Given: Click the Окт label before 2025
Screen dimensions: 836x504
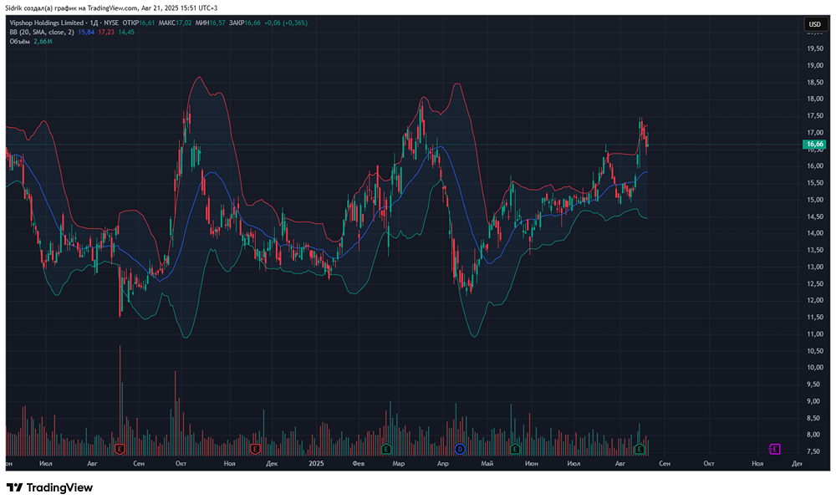Looking at the screenshot, I should [x=181, y=464].
